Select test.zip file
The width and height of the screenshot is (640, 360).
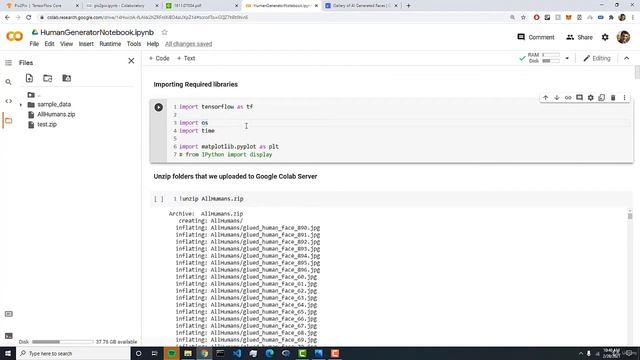(47, 124)
